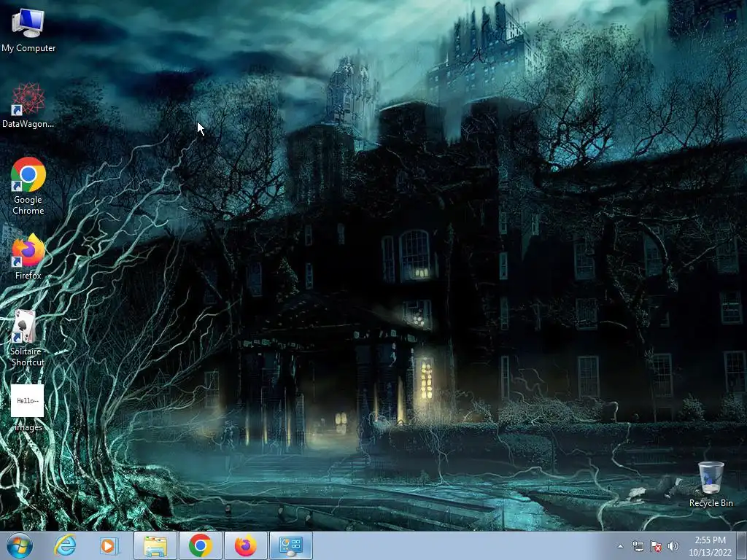Open the Windows Start menu
747x560 pixels.
pos(20,545)
